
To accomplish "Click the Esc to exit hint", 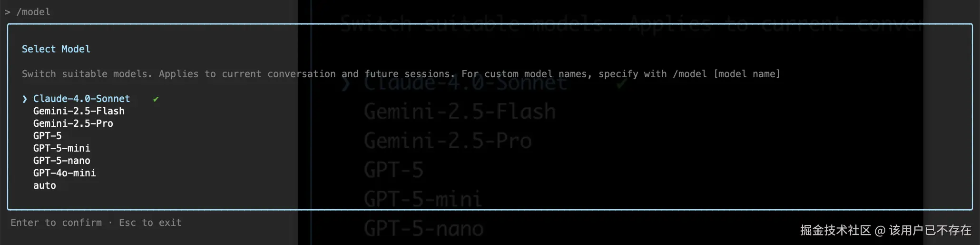I will point(150,223).
